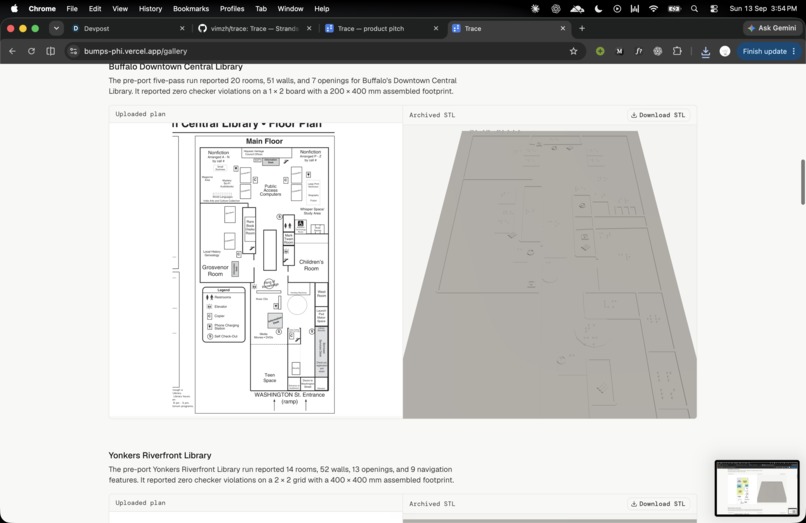Viewport: 806px width, 523px height.
Task: Click the f? font extension icon
Action: pyautogui.click(x=638, y=51)
